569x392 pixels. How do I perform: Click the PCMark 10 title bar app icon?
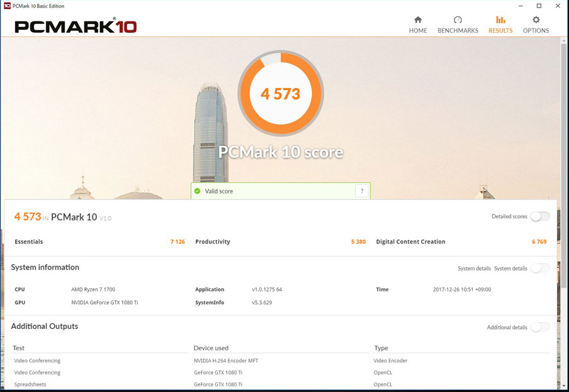[7, 6]
